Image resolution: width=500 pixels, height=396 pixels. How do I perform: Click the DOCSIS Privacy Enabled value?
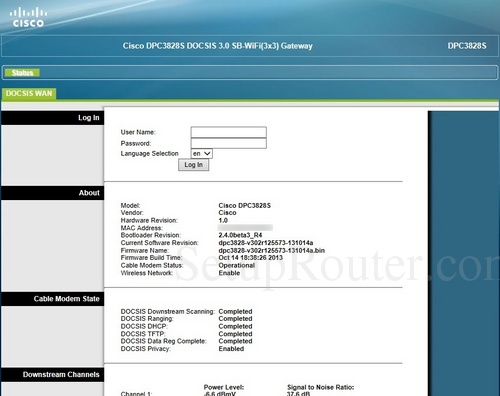pos(231,349)
